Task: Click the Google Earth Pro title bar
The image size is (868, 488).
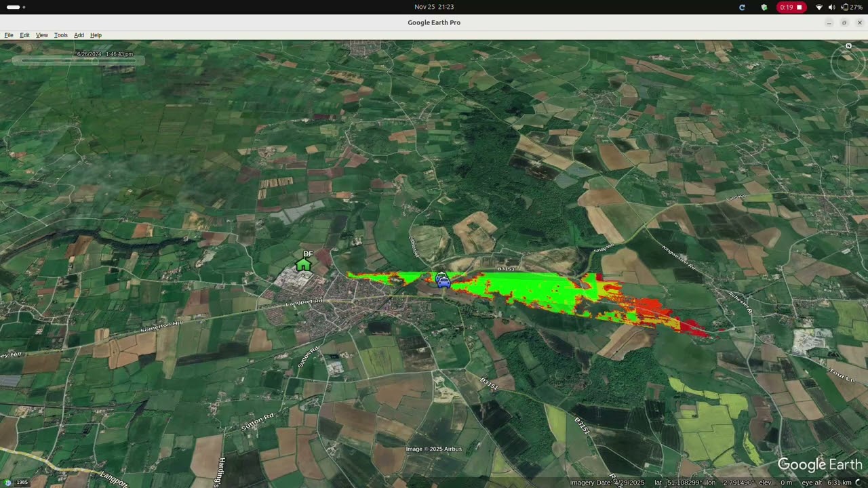Action: pyautogui.click(x=434, y=22)
